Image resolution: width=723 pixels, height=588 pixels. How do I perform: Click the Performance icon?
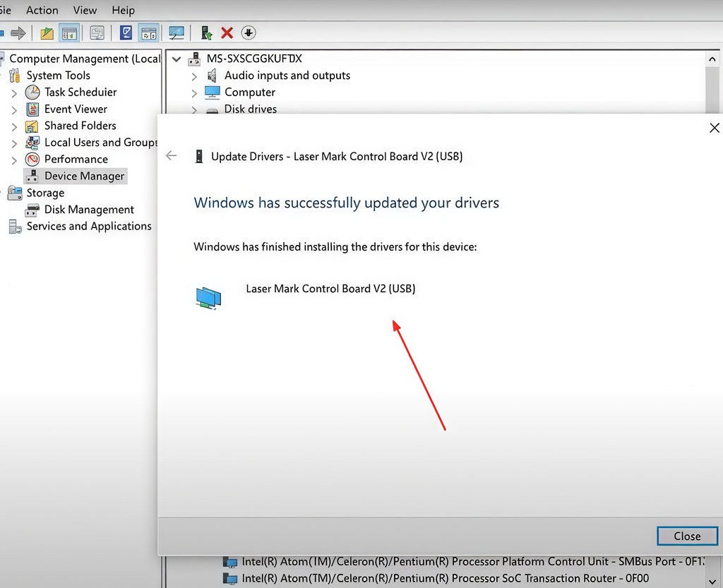pos(32,160)
